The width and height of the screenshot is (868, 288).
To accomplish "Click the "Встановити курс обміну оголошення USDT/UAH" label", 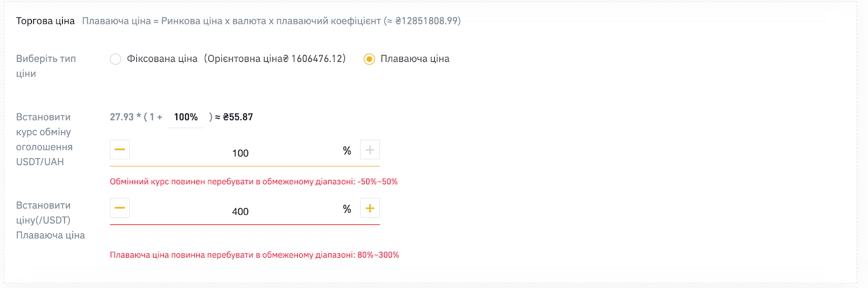I will coord(44,140).
